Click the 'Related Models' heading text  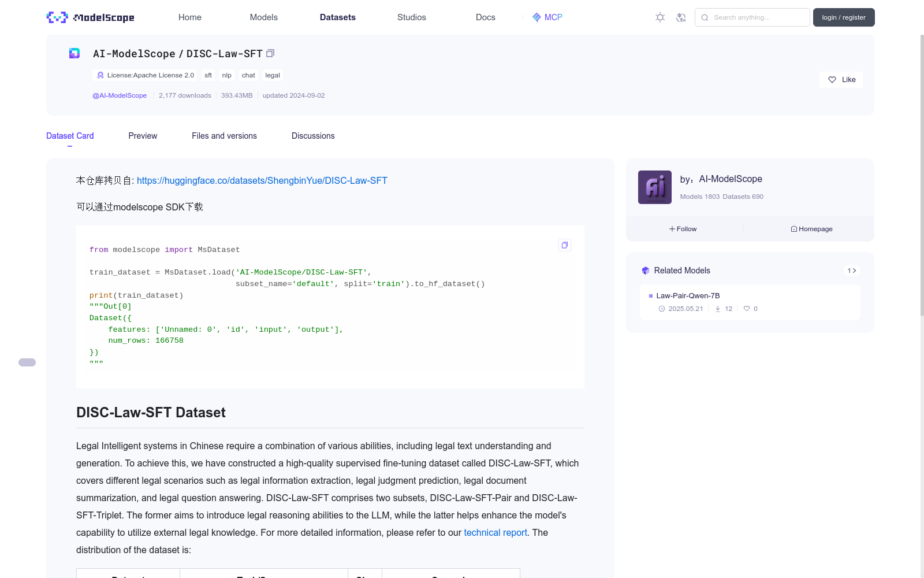[682, 271]
